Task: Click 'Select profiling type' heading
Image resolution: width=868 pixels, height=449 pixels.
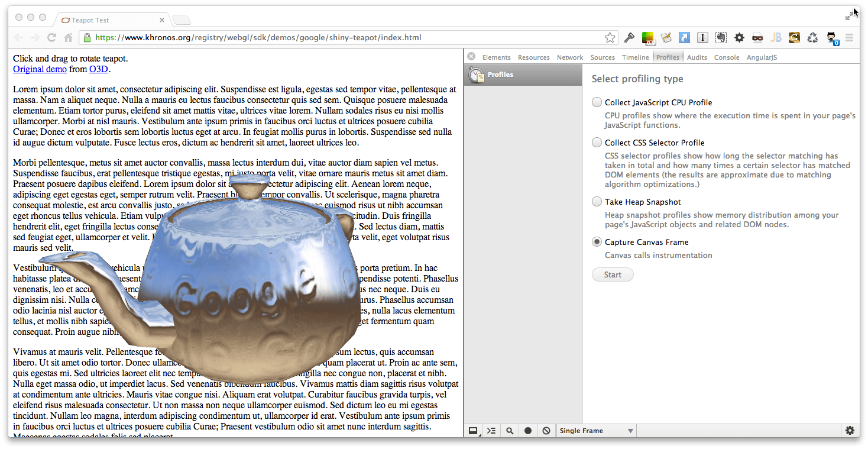Action: pos(637,79)
